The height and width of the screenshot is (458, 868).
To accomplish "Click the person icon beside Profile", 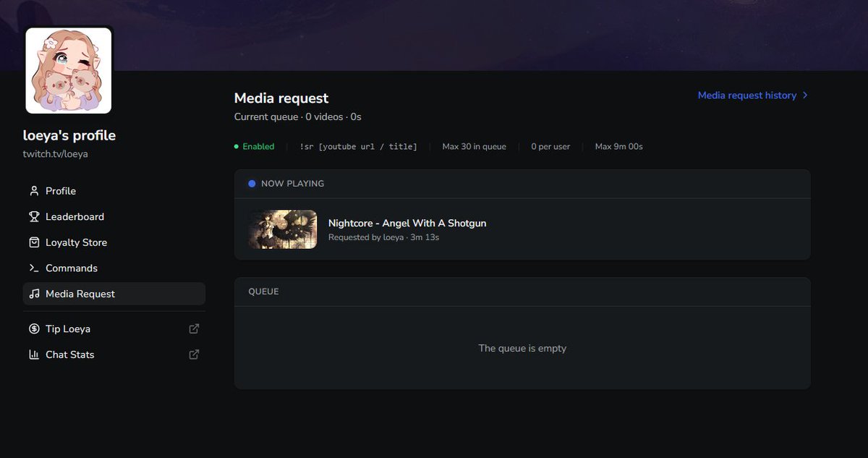I will 34,191.
